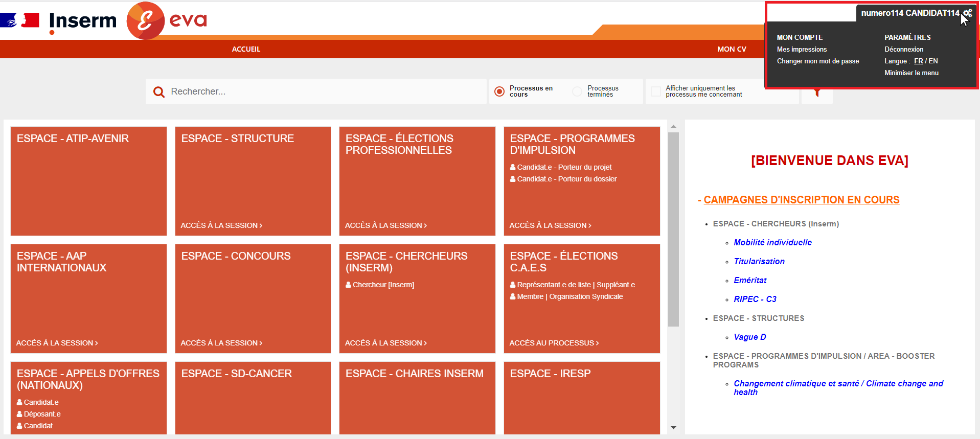Open the ESPACE - IRESP tile

[x=582, y=398]
